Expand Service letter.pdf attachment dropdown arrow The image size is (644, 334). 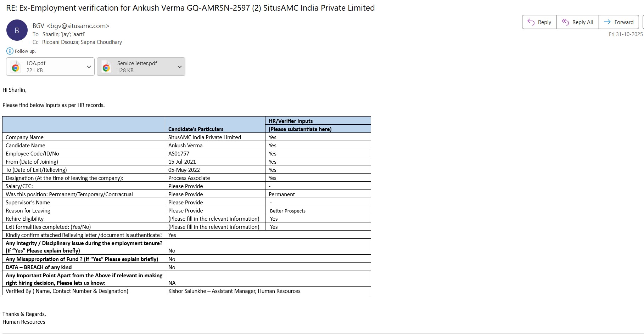click(179, 67)
